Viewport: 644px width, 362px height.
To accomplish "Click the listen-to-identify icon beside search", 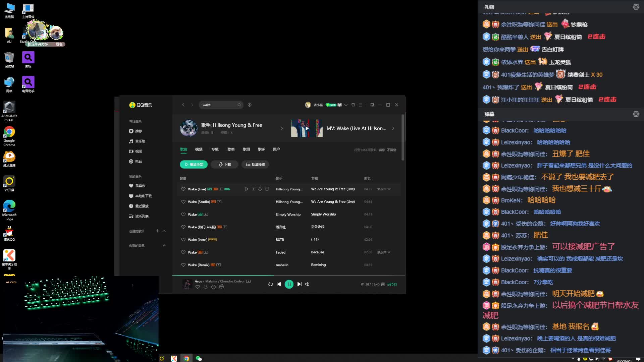I will [x=250, y=105].
